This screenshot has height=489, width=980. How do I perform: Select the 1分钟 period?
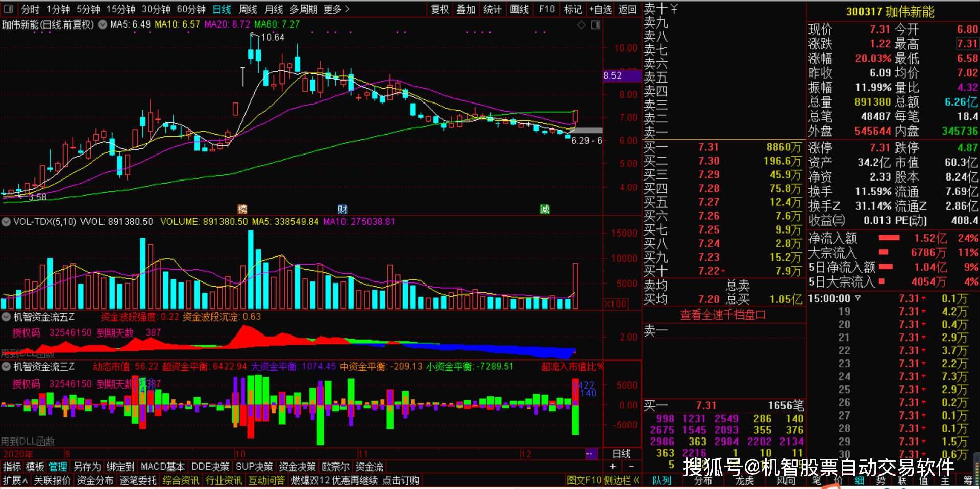tap(58, 9)
